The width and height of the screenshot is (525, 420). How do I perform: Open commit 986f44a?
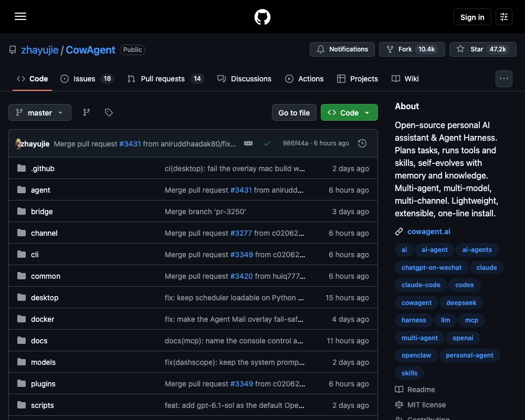coord(295,143)
